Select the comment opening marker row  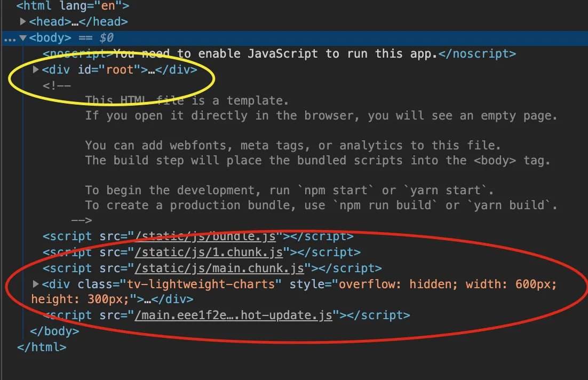[57, 85]
